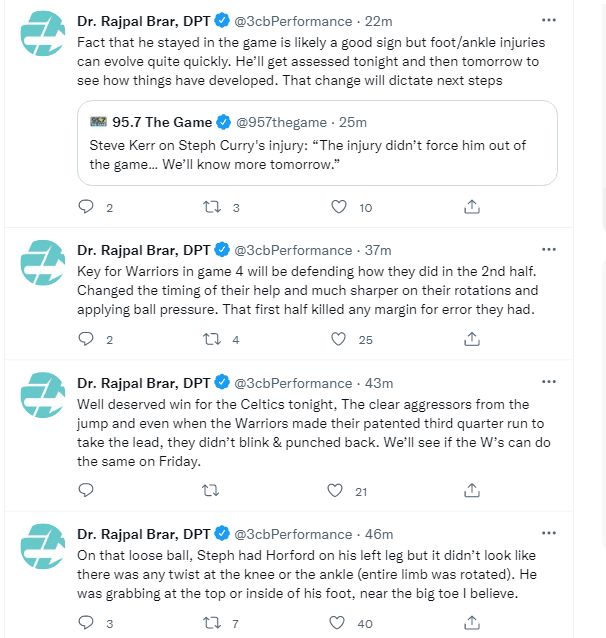Retweet the tweet posted 37m ago

(212, 339)
